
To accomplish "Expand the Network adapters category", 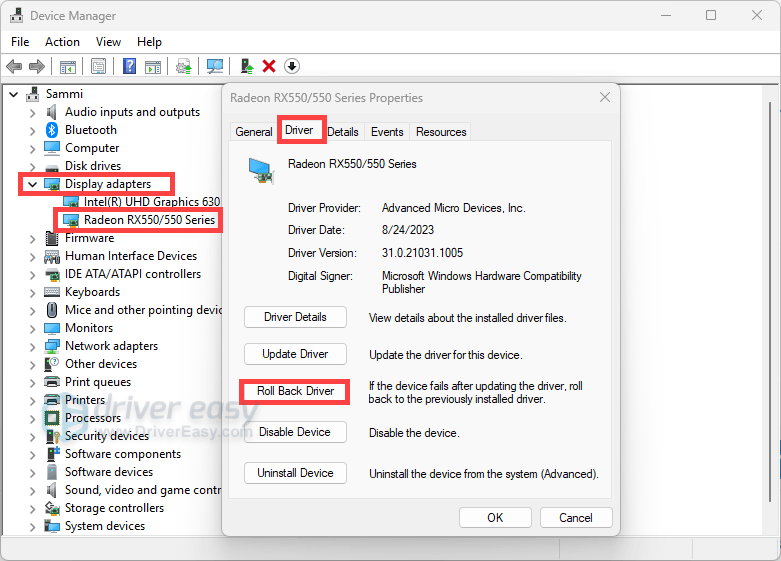I will [x=33, y=346].
